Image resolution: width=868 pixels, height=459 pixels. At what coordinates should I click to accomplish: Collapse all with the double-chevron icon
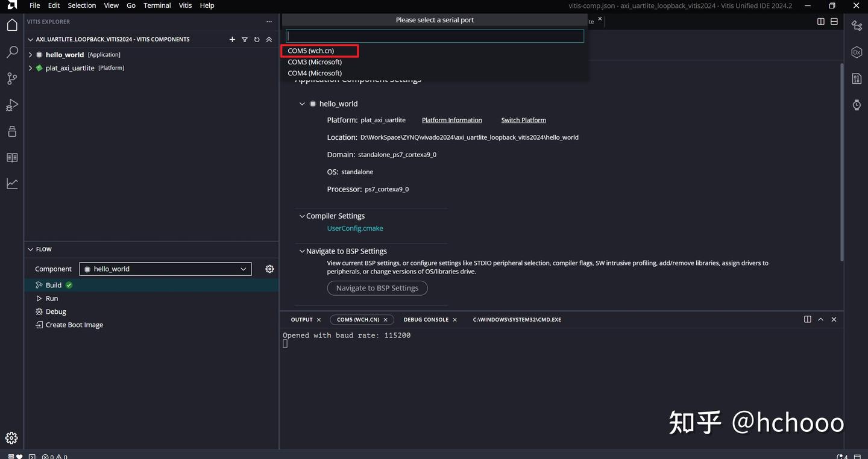(269, 40)
